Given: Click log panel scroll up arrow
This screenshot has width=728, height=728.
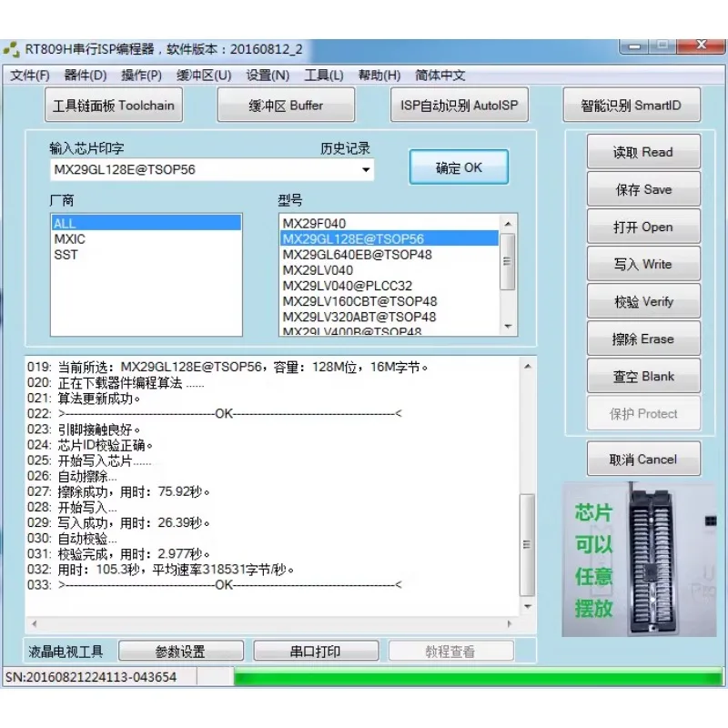Looking at the screenshot, I should (x=528, y=366).
